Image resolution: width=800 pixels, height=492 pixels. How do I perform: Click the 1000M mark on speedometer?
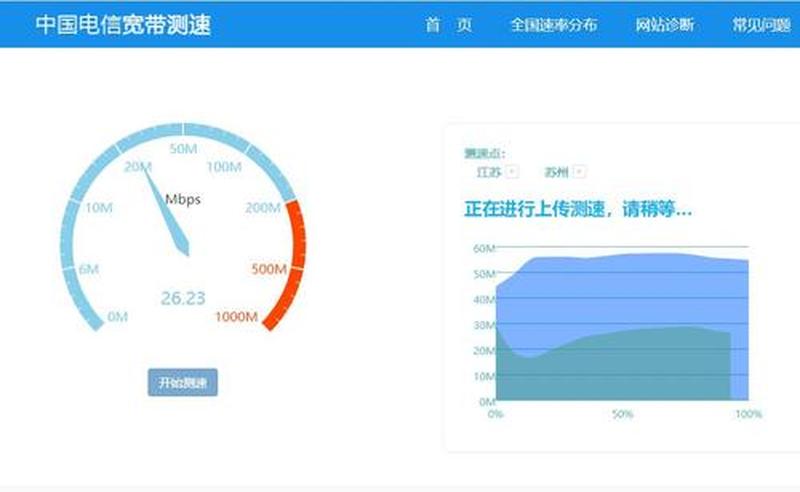click(236, 317)
